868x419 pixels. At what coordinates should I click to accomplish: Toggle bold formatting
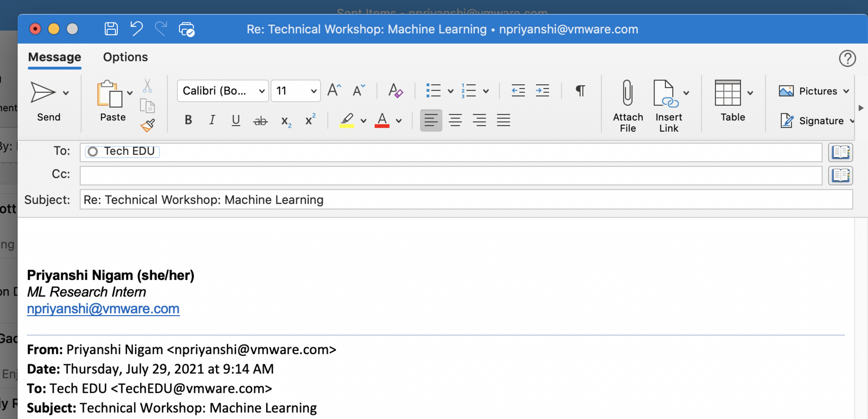pyautogui.click(x=188, y=120)
